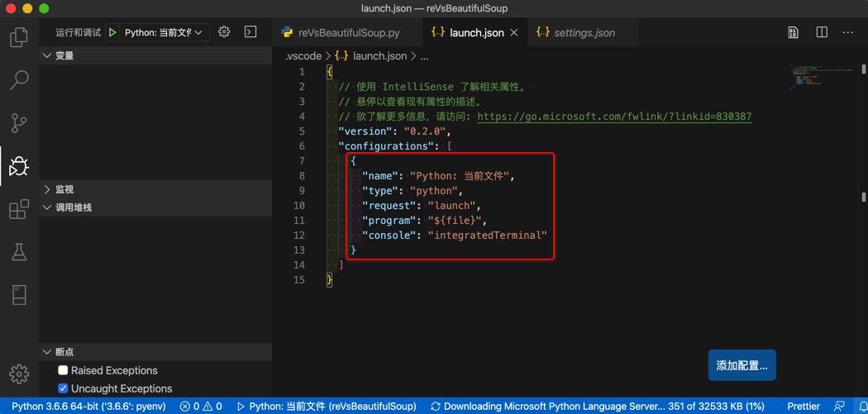Image resolution: width=868 pixels, height=414 pixels.
Task: Click the "python" value on line 9
Action: click(x=435, y=191)
